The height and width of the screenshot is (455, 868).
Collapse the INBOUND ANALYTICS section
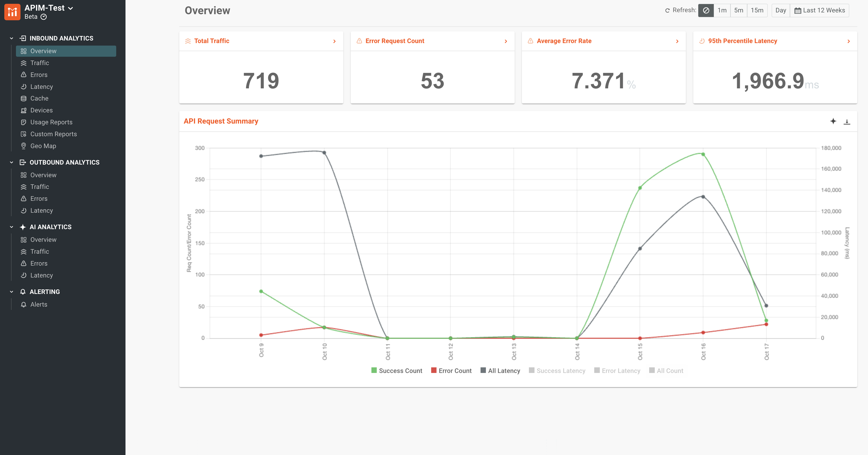pyautogui.click(x=11, y=38)
